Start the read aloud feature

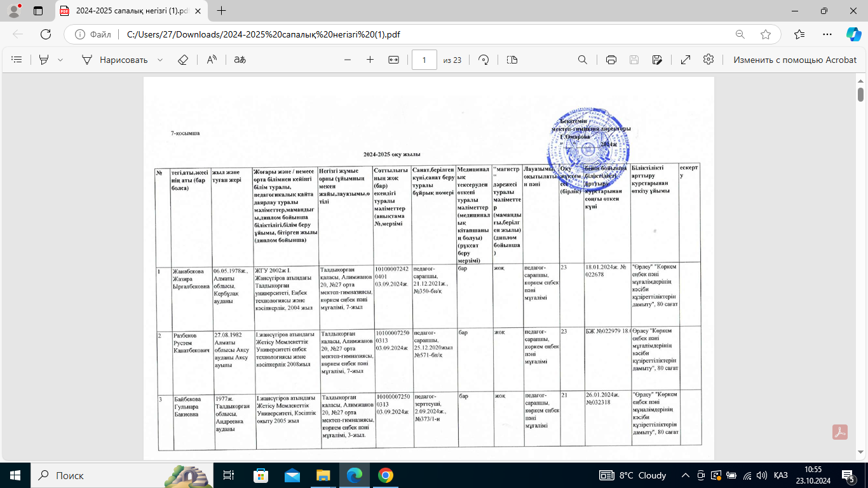point(212,60)
